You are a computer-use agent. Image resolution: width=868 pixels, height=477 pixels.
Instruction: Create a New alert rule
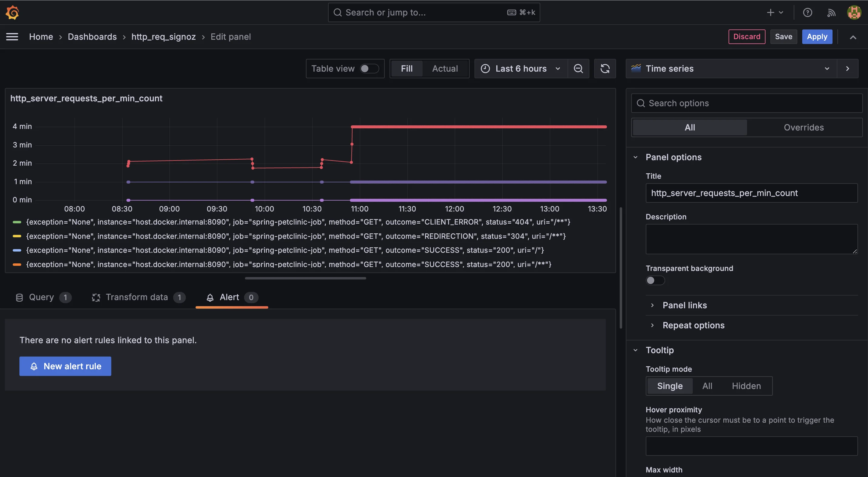pos(65,366)
